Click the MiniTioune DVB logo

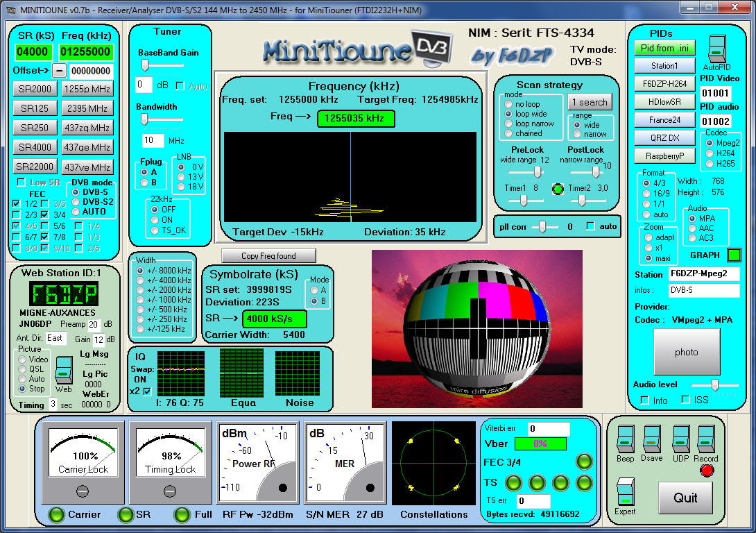click(358, 49)
